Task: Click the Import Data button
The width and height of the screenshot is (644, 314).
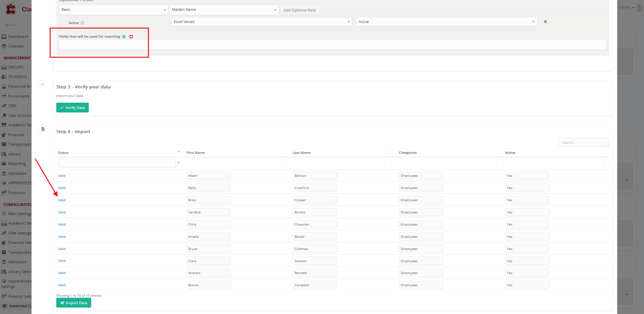Action: click(74, 303)
